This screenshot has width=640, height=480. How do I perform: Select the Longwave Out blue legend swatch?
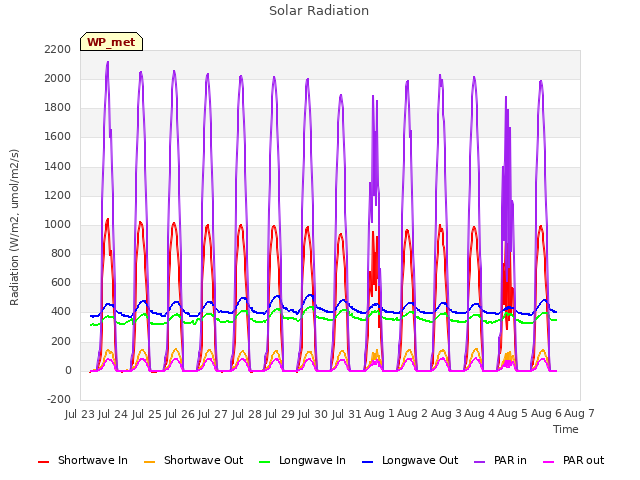pyautogui.click(x=368, y=462)
